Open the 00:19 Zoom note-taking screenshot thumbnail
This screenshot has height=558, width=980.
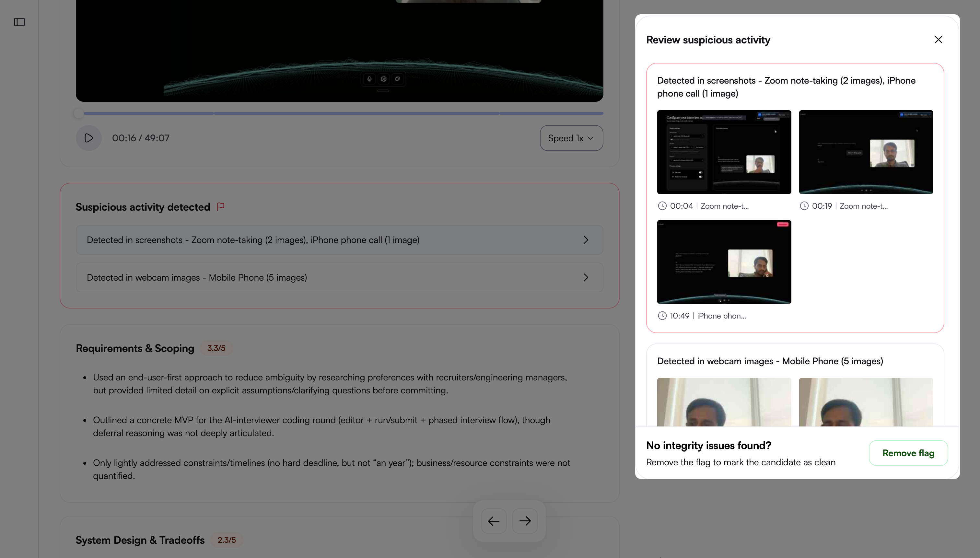(x=866, y=152)
